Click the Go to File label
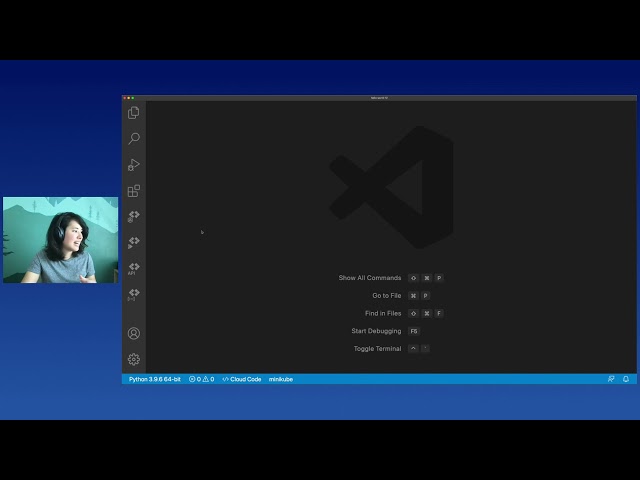 (x=387, y=296)
